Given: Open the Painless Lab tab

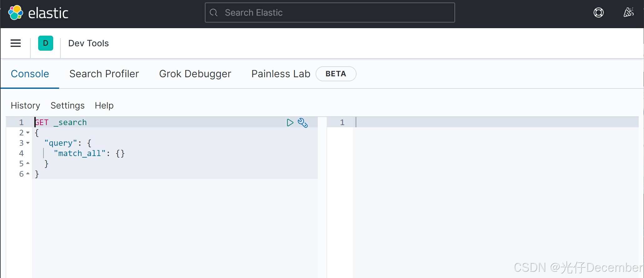Looking at the screenshot, I should pyautogui.click(x=281, y=74).
